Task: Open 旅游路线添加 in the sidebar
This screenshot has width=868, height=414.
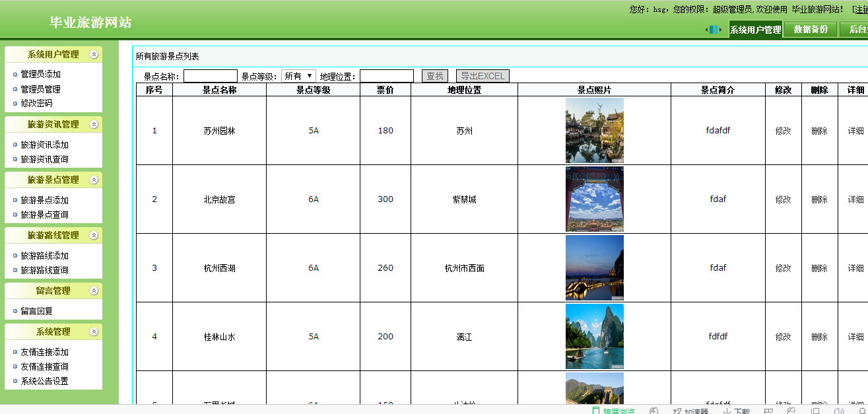Action: point(45,256)
